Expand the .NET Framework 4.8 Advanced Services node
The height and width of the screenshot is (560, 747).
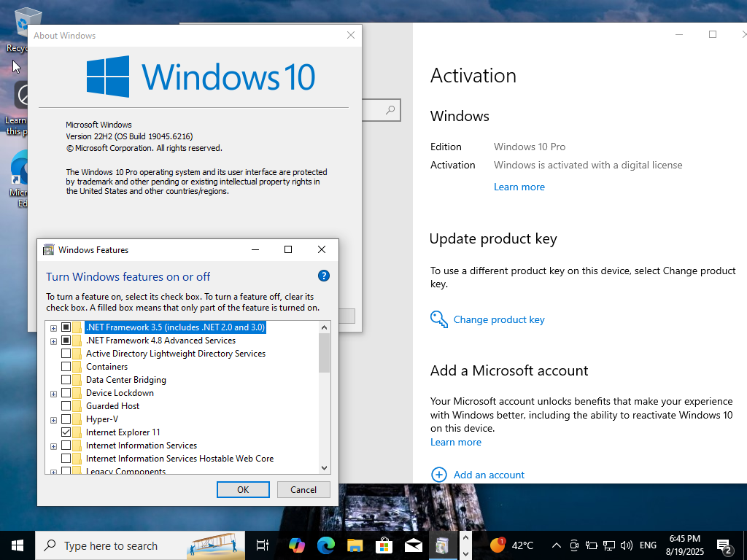(x=53, y=341)
